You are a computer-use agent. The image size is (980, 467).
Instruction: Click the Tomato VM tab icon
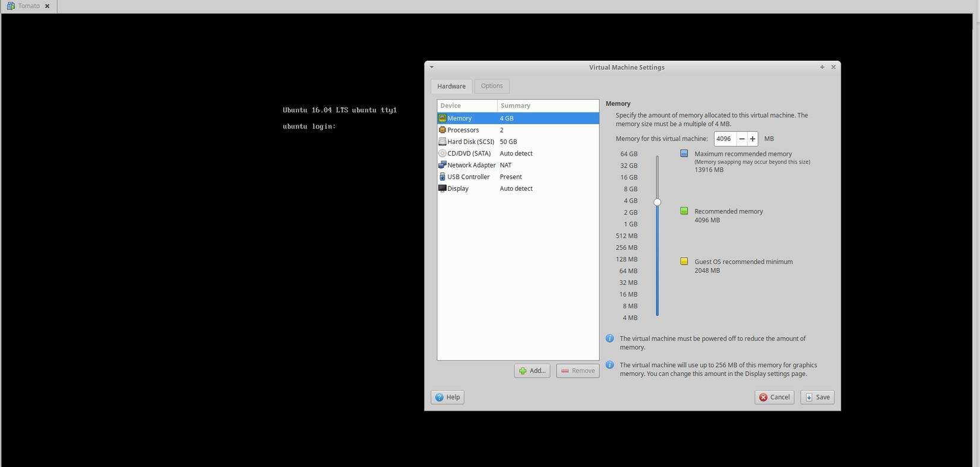[11, 6]
